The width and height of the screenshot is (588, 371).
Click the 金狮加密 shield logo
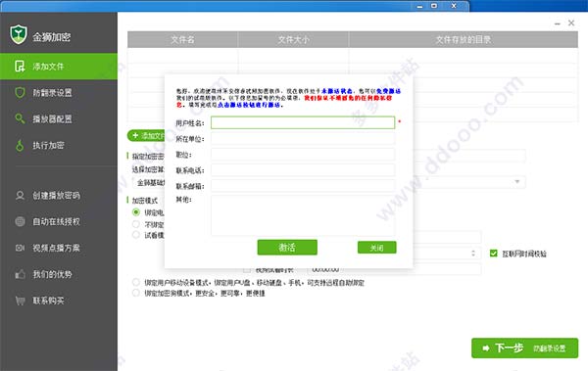click(19, 34)
